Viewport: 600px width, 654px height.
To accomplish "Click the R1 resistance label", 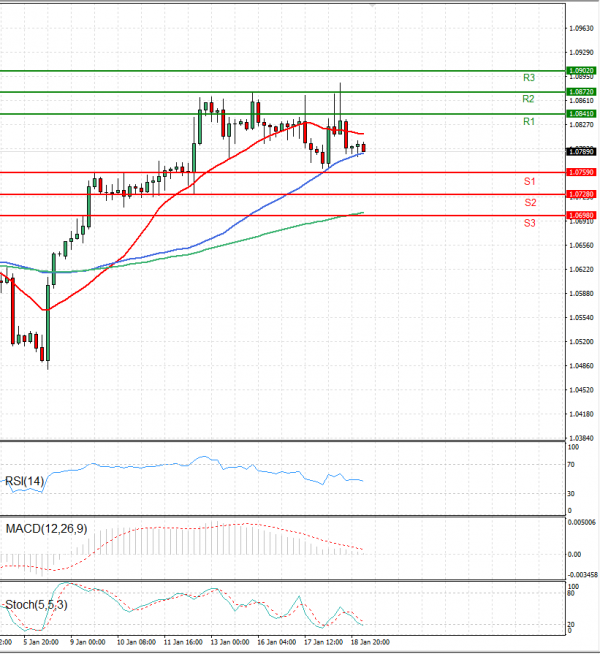I will tap(529, 121).
